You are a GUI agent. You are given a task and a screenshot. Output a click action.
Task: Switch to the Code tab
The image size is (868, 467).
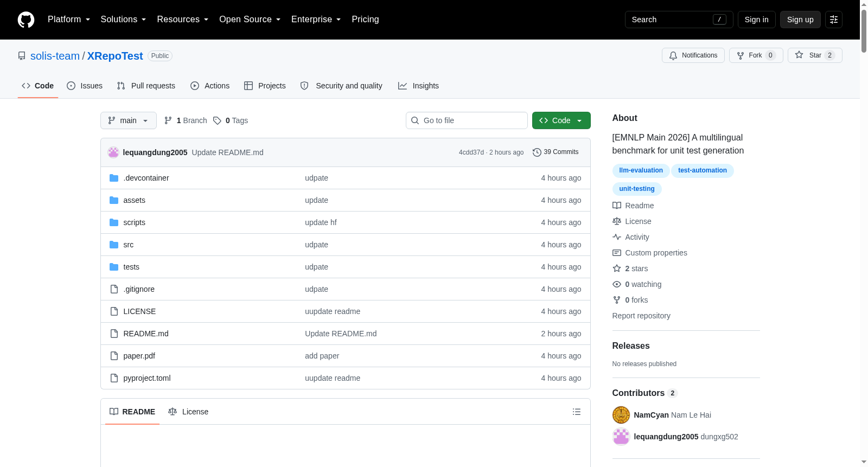[38, 86]
